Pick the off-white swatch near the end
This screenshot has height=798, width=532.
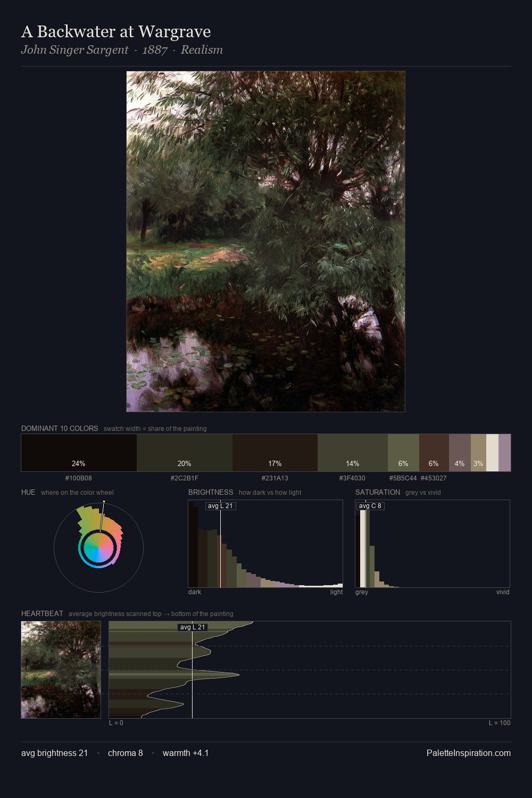pyautogui.click(x=492, y=453)
